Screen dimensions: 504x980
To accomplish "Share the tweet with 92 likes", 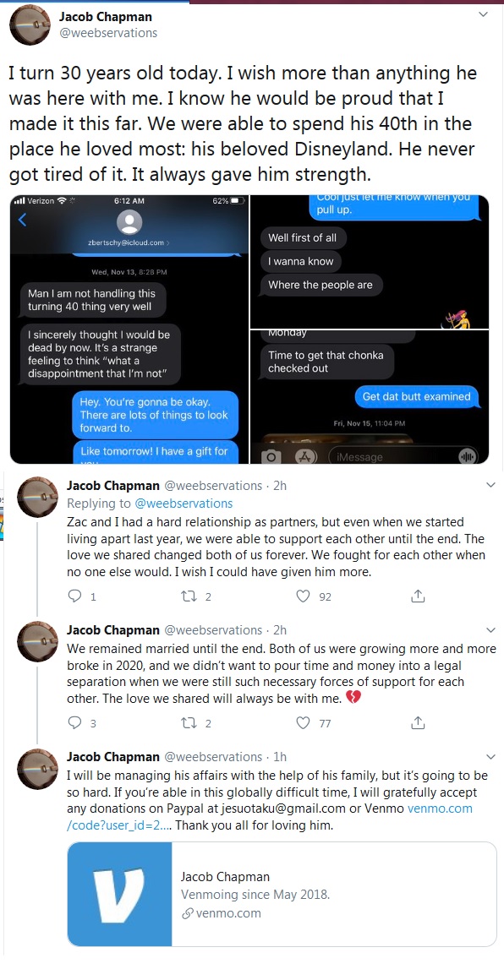I will coord(418,596).
